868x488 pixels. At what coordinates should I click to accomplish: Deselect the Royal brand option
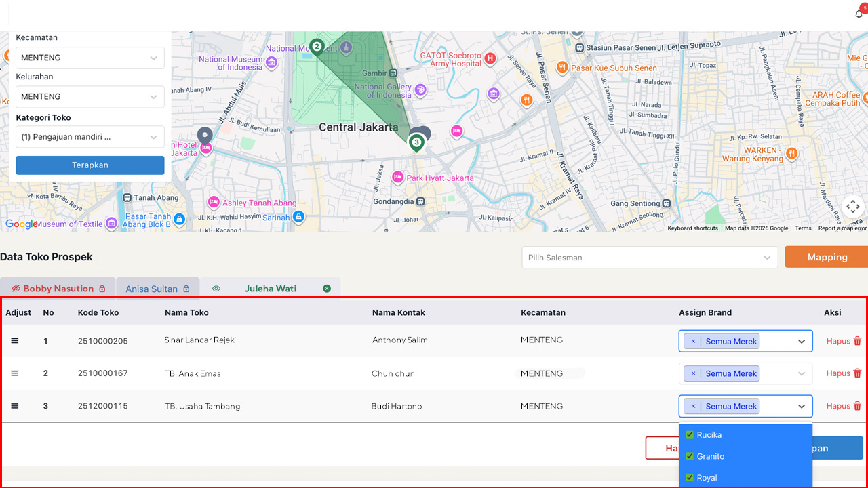690,478
